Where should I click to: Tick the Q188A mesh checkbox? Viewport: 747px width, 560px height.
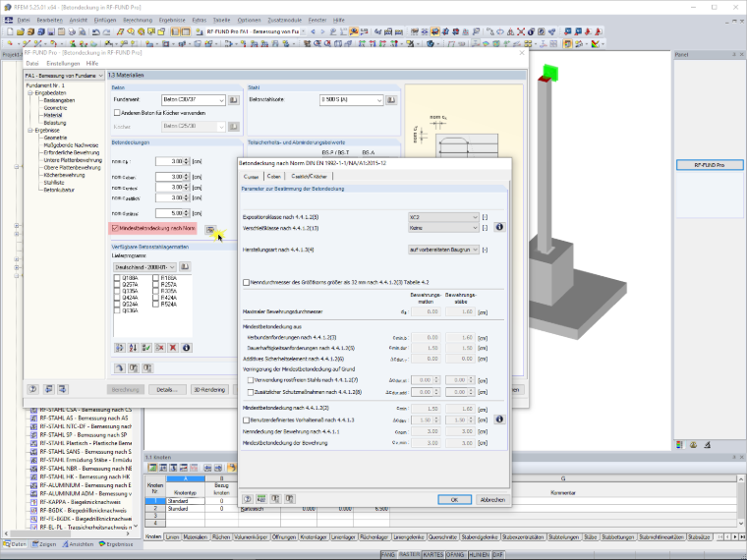pyautogui.click(x=117, y=278)
